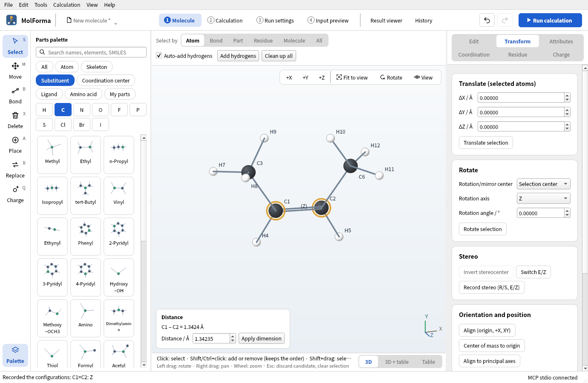
Task: Pick the Vinyl fragment
Action: pyautogui.click(x=119, y=195)
